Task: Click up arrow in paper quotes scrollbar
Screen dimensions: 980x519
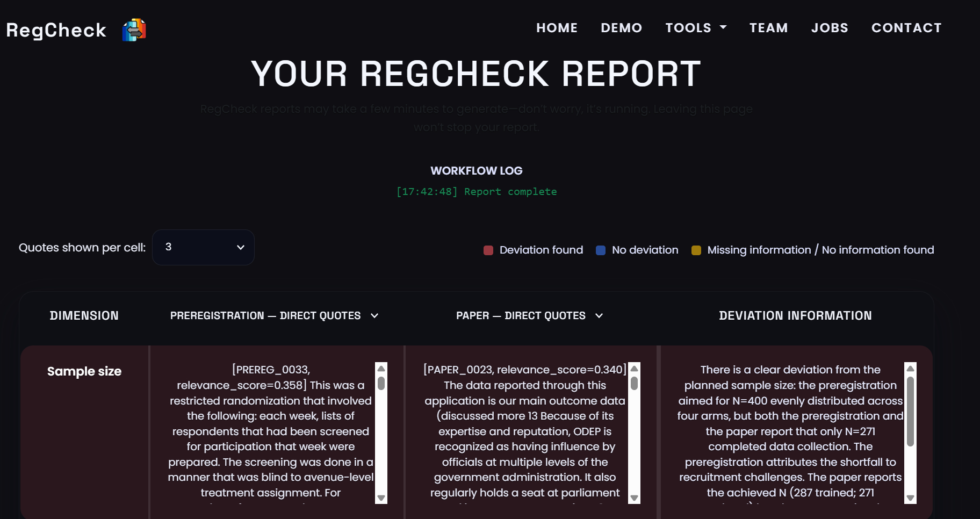Action: coord(634,369)
